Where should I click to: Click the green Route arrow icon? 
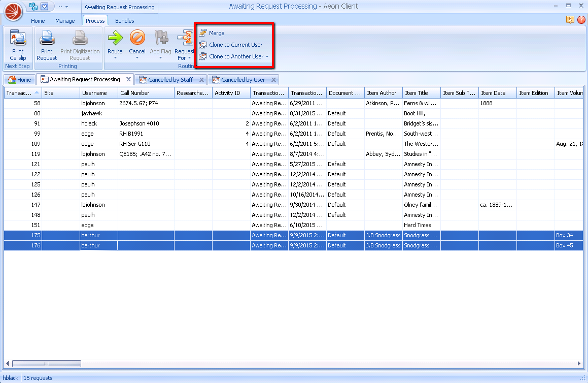pos(115,39)
